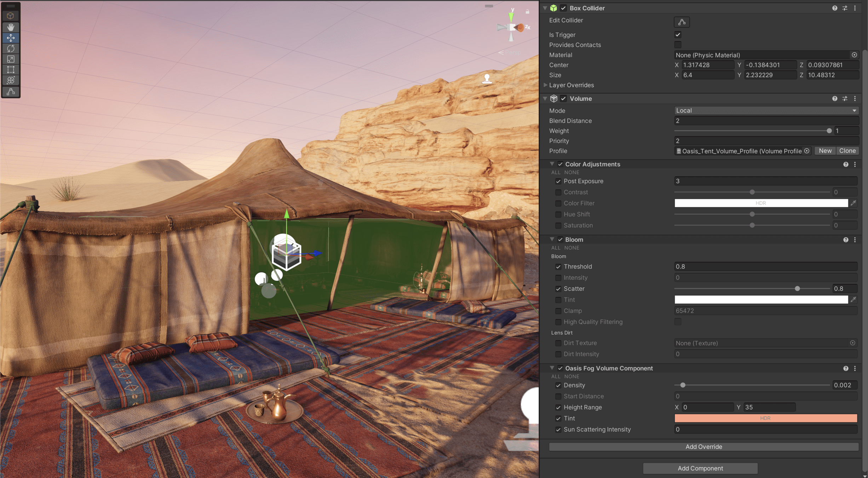Click the Color Filter eyedropper icon
868x478 pixels.
[x=853, y=203]
